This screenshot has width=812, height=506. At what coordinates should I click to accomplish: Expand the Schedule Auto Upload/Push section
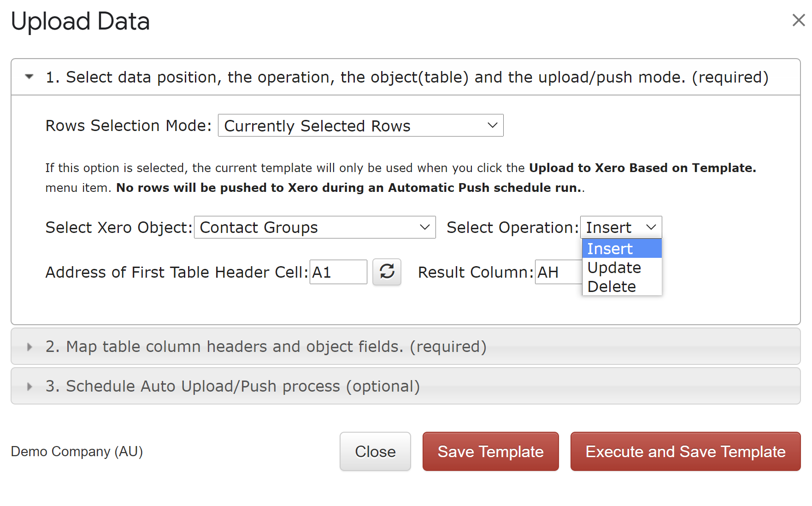tap(29, 387)
